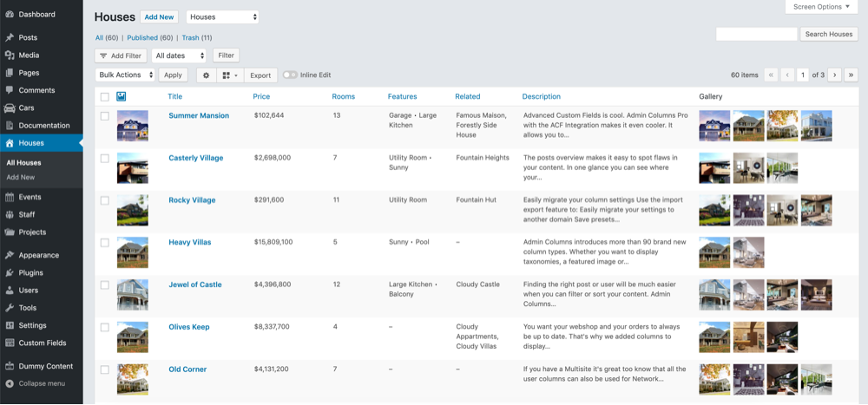Image resolution: width=868 pixels, height=405 pixels.
Task: Click the Users person icon
Action: pyautogui.click(x=10, y=291)
